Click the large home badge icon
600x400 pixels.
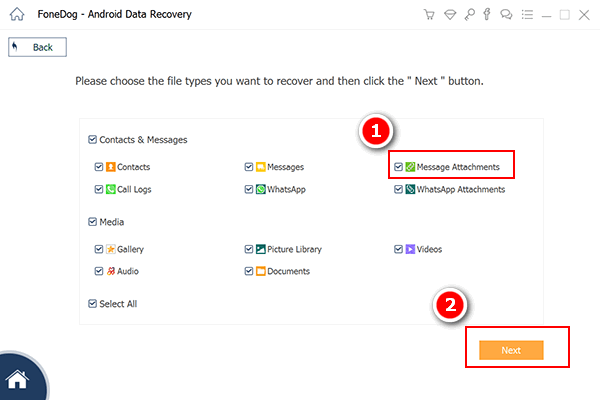coord(18,379)
